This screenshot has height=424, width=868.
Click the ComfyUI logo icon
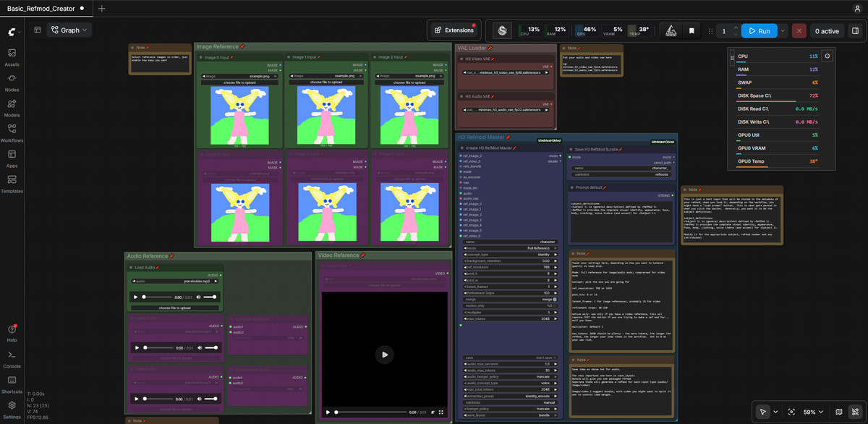point(12,31)
